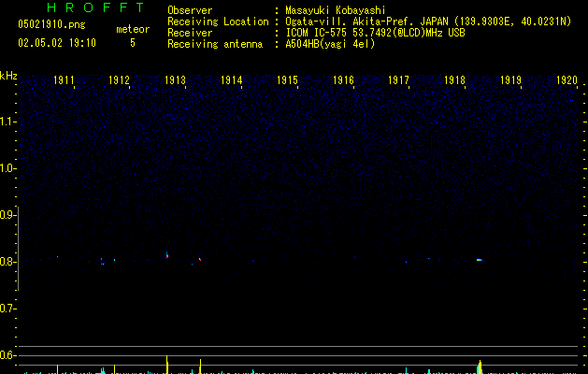Select observer name Masayuki Kobayashi
This screenshot has width=588, height=374.
pos(336,10)
